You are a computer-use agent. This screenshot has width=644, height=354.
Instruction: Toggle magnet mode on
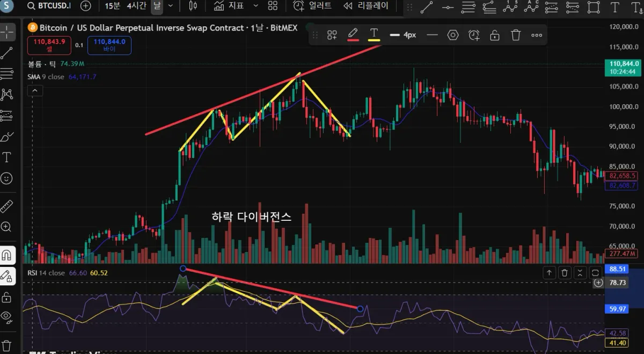[x=7, y=255]
